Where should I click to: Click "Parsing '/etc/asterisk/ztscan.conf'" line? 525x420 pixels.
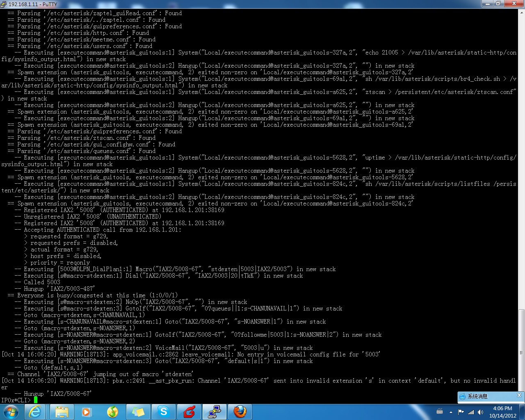(x=81, y=138)
